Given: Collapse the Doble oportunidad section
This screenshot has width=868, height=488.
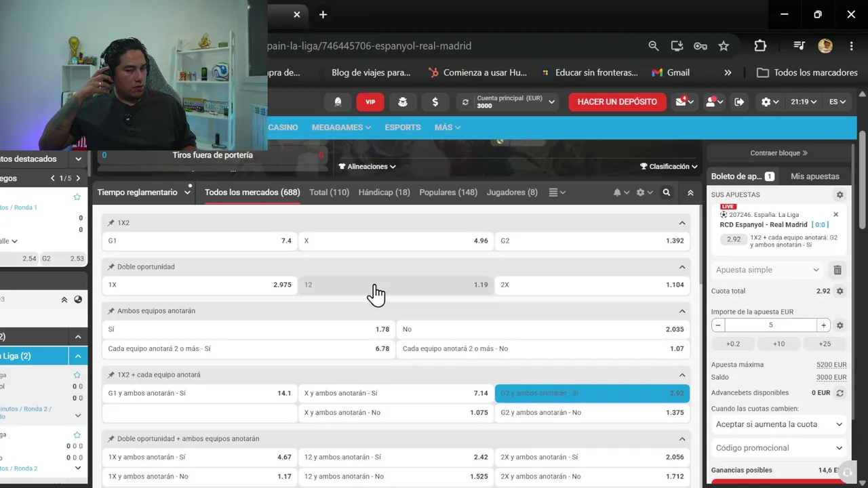Looking at the screenshot, I should click(682, 267).
